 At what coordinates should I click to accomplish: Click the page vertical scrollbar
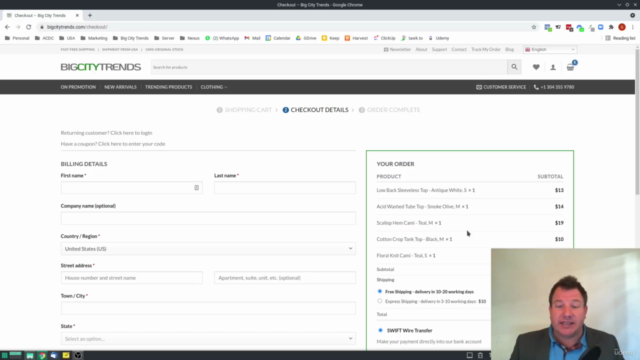[x=637, y=122]
